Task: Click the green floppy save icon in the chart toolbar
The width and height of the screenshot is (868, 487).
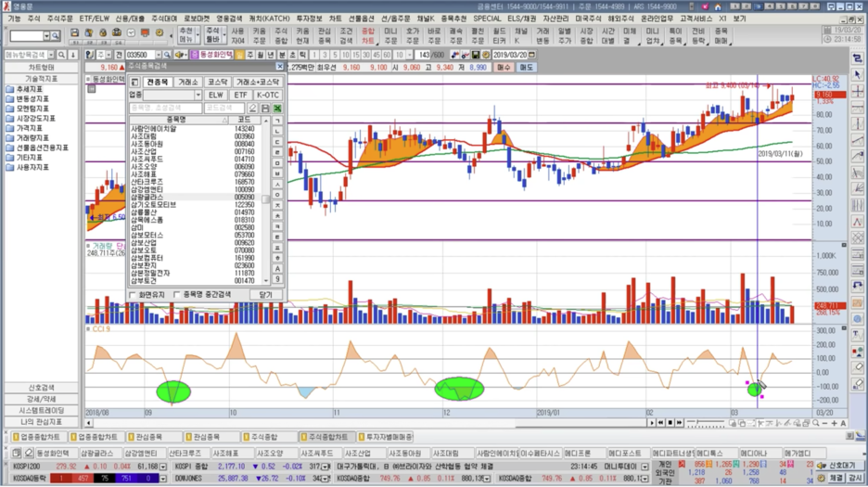Action: click(476, 55)
